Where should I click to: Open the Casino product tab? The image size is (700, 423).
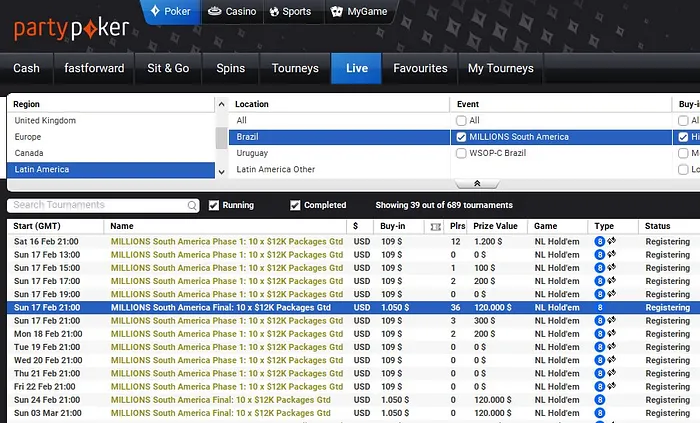[x=232, y=12]
